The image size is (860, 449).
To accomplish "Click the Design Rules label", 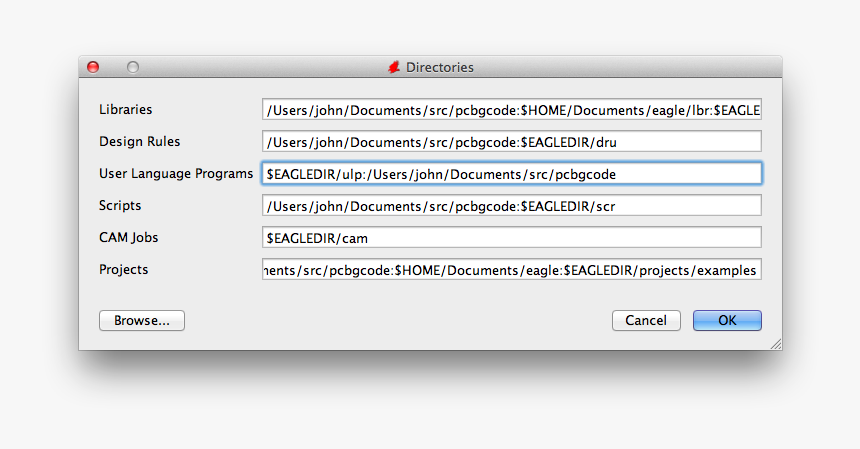I will (x=139, y=141).
